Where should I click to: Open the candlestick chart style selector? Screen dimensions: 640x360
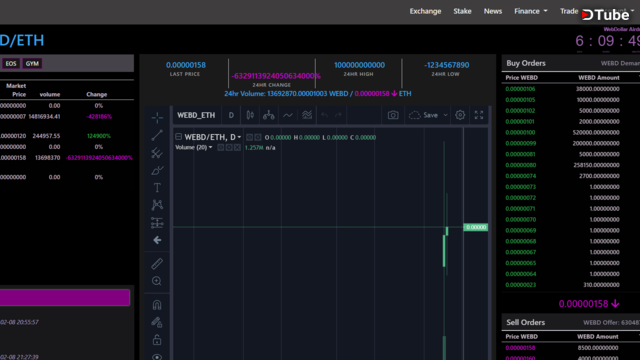(x=250, y=116)
